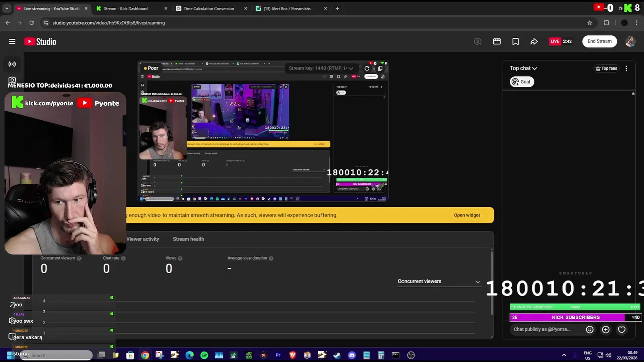Click the stream preview video thumbnail
Viewport: 644px width, 362px height.
click(263, 131)
